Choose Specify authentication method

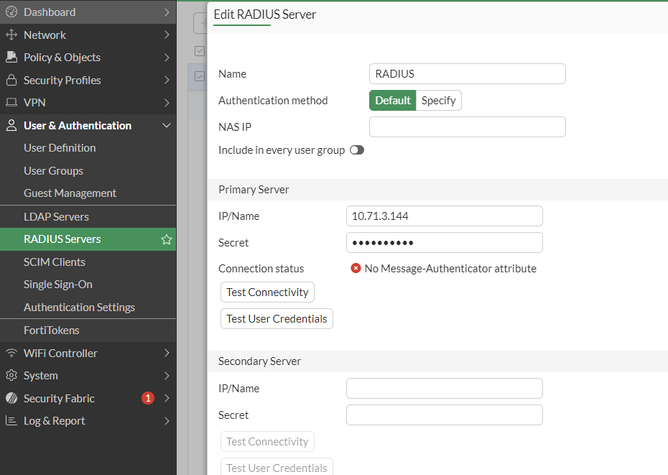(438, 100)
